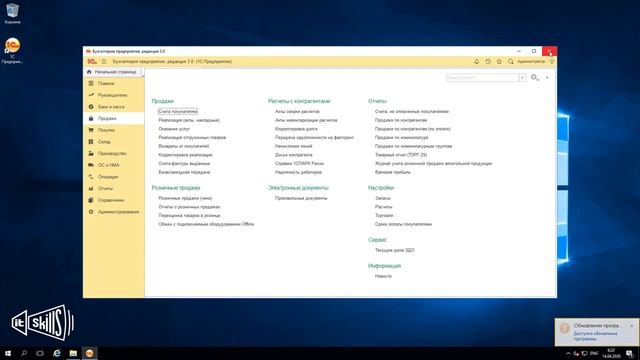Open Новости link under Информация
The height and width of the screenshot is (360, 640).
pyautogui.click(x=383, y=276)
